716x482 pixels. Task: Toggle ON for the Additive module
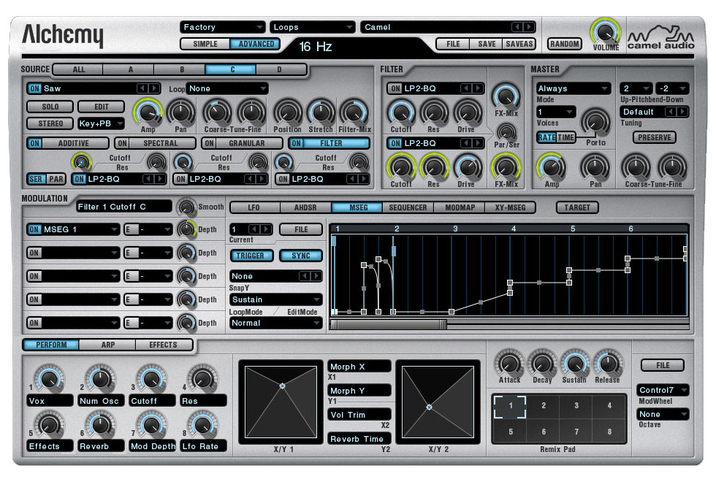click(34, 143)
